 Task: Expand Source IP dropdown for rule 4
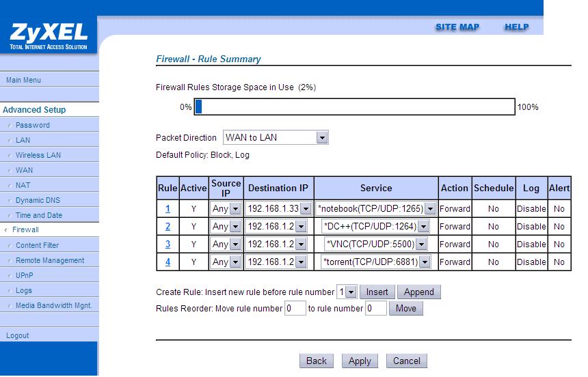(x=226, y=262)
